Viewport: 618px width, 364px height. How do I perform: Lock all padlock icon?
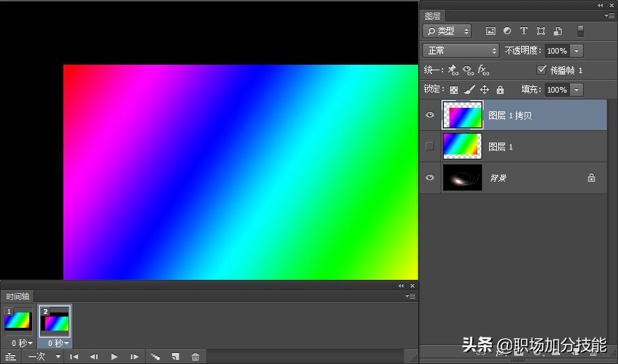pyautogui.click(x=500, y=89)
